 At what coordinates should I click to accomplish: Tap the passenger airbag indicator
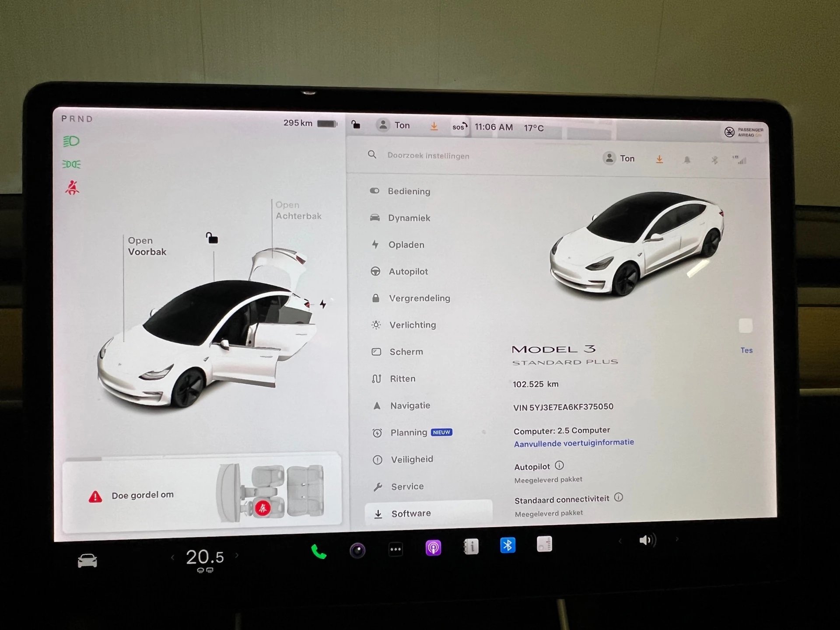(x=744, y=132)
